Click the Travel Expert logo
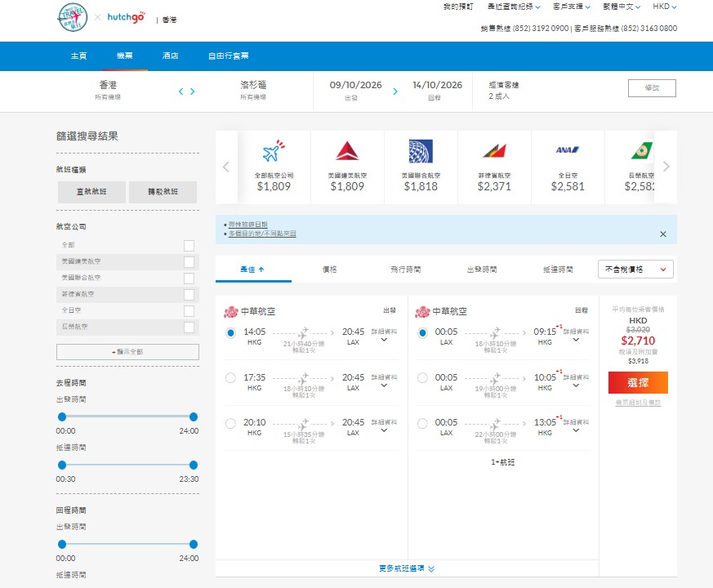Screen dimensions: 713x588 click(x=73, y=17)
